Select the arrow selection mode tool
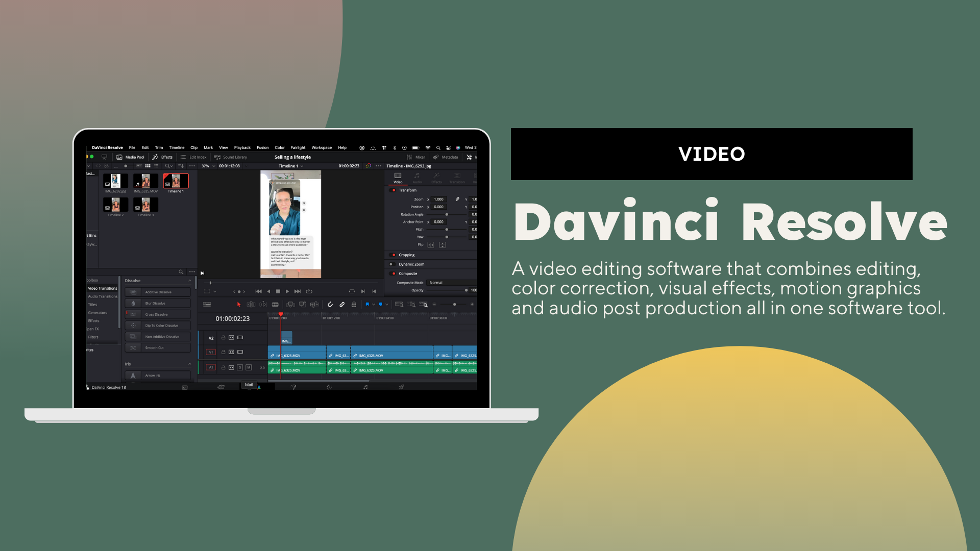This screenshot has width=980, height=551. (x=239, y=305)
